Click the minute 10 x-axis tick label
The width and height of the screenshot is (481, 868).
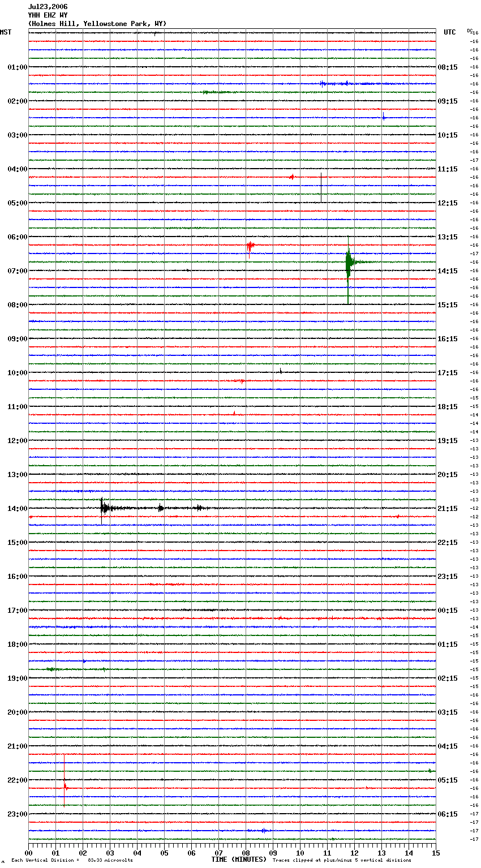(300, 853)
